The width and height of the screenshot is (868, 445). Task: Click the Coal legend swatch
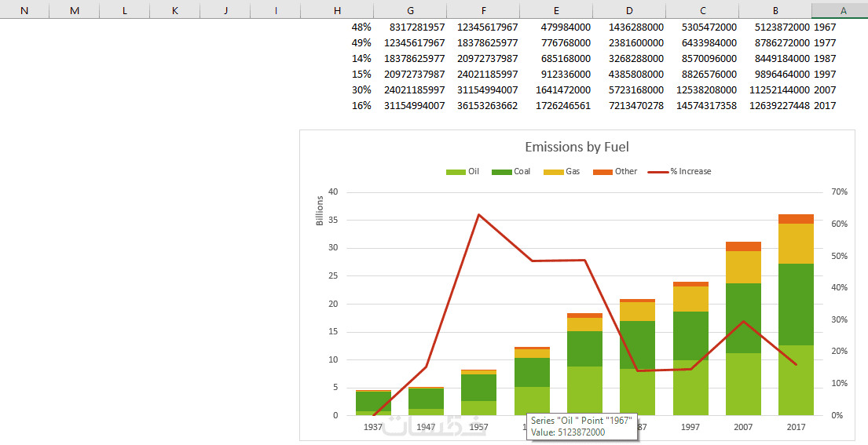501,172
